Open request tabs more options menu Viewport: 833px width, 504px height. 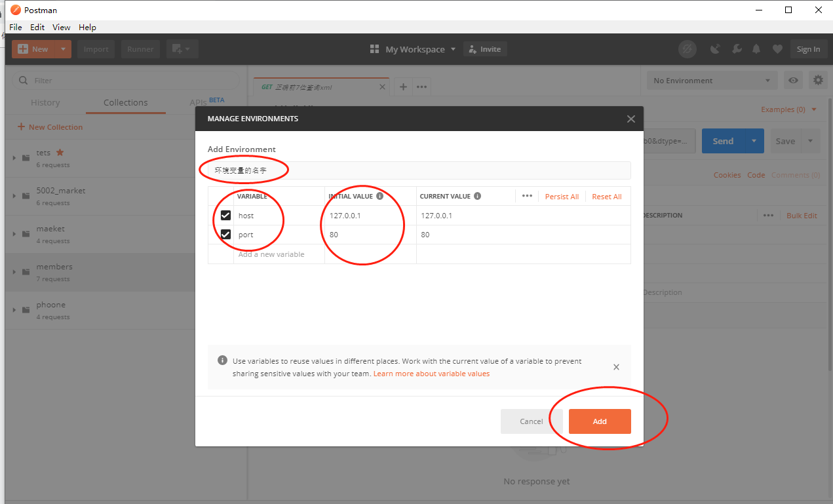(x=422, y=87)
